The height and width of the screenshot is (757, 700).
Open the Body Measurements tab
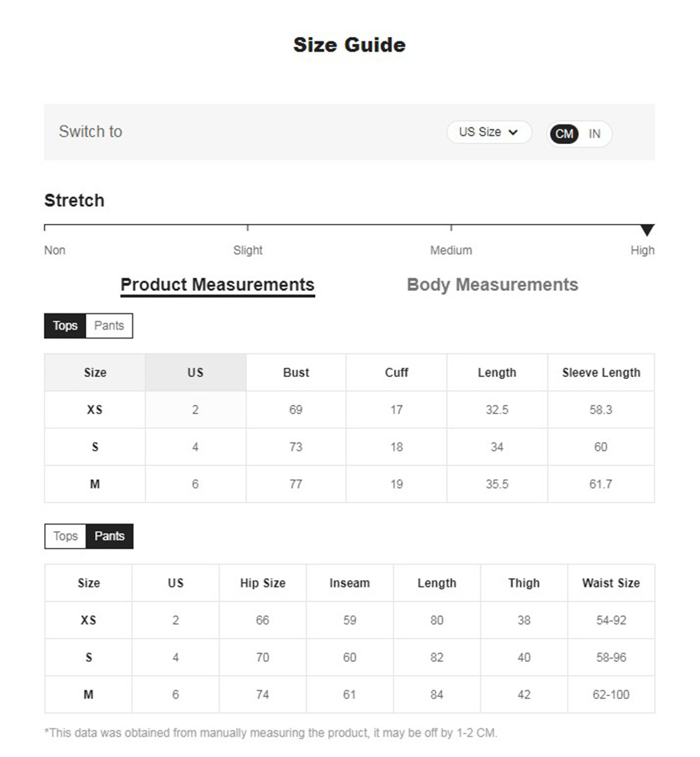492,285
